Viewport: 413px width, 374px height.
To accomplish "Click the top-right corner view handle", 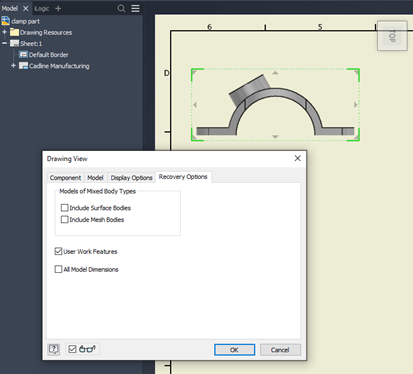I will click(x=355, y=73).
